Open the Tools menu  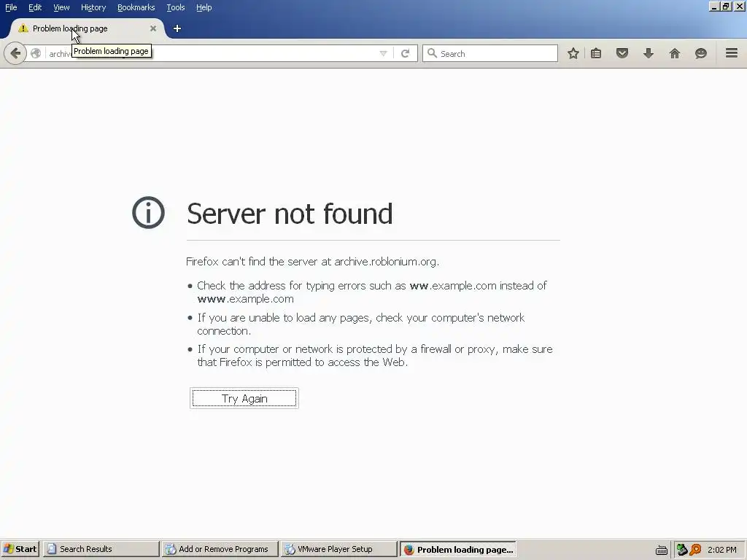click(176, 7)
